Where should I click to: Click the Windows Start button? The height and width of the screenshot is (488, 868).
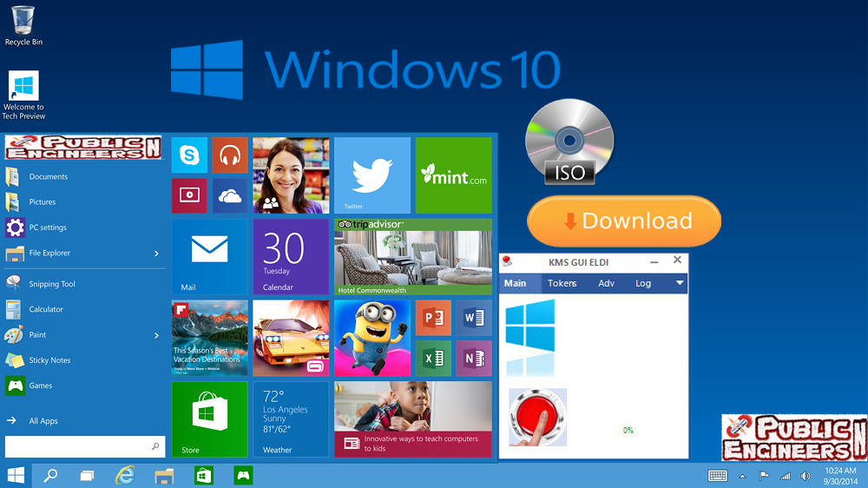(x=16, y=475)
